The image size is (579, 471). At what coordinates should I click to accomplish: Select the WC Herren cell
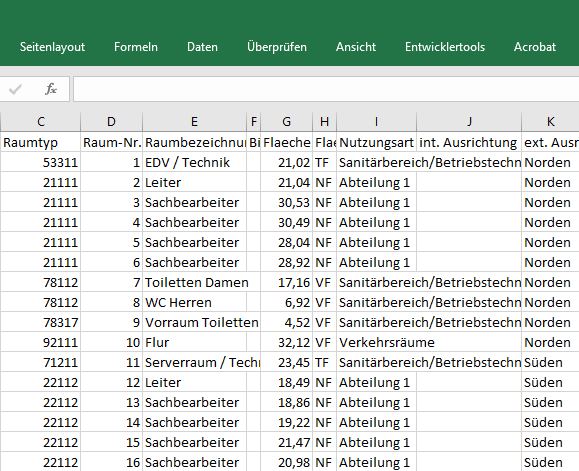(195, 302)
